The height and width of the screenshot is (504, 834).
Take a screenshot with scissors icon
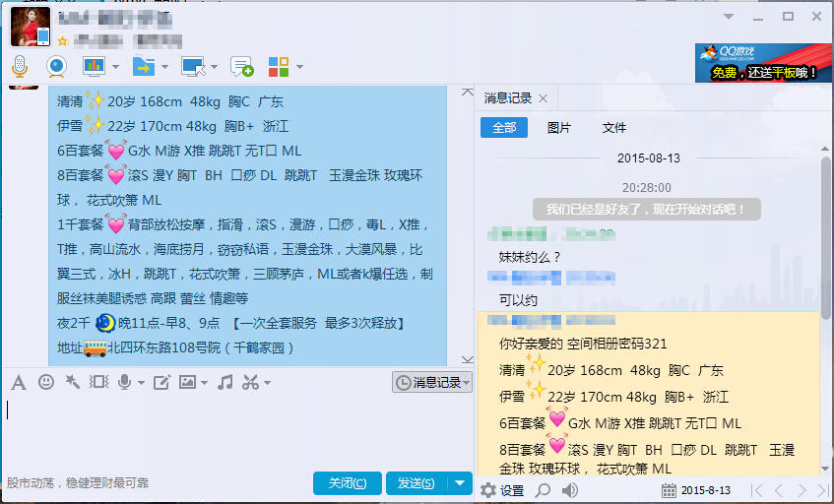250,382
